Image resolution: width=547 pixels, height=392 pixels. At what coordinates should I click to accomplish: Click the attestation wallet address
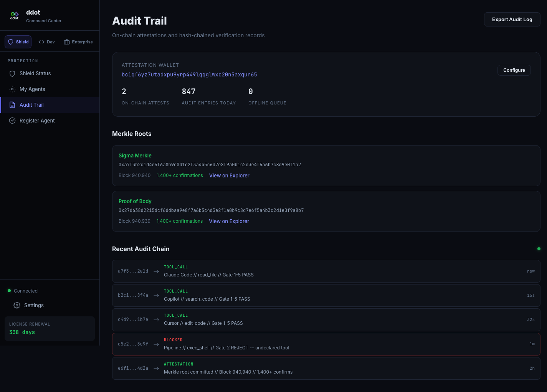(189, 74)
